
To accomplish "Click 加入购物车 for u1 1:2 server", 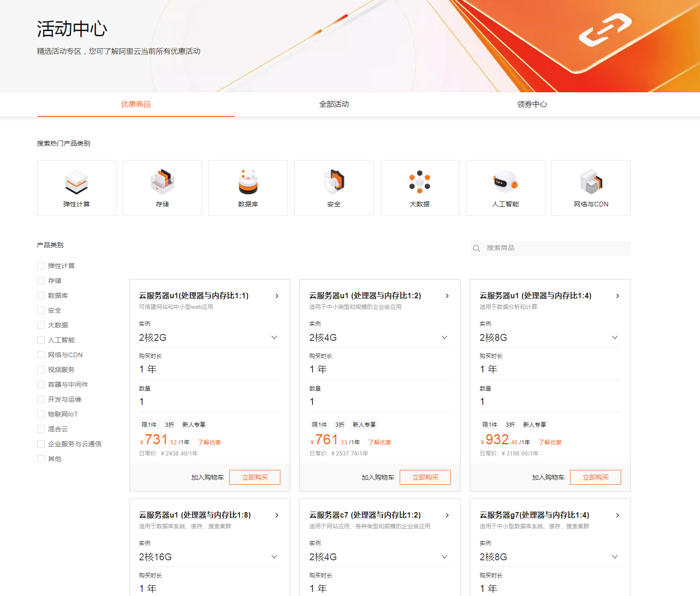I will click(x=378, y=477).
